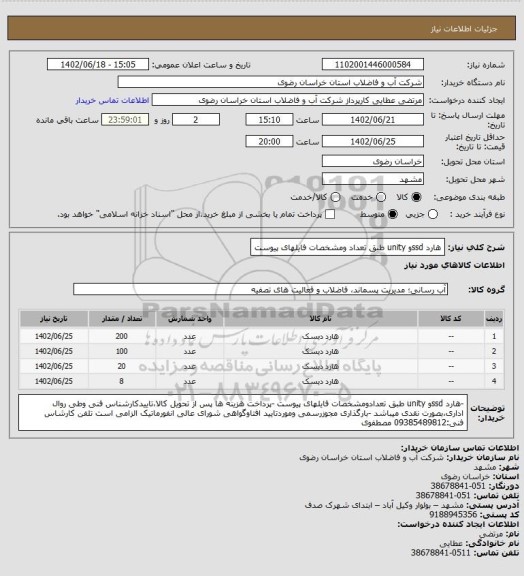Click the goods group field آب رسانی
This screenshot has height=576, width=524.
(260, 290)
